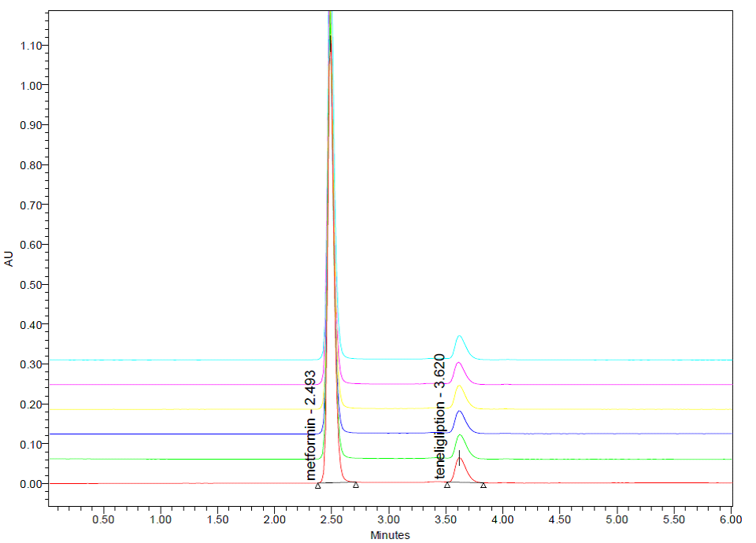Click the AU y-axis title
This screenshot has height=543, width=756.
click(9, 260)
